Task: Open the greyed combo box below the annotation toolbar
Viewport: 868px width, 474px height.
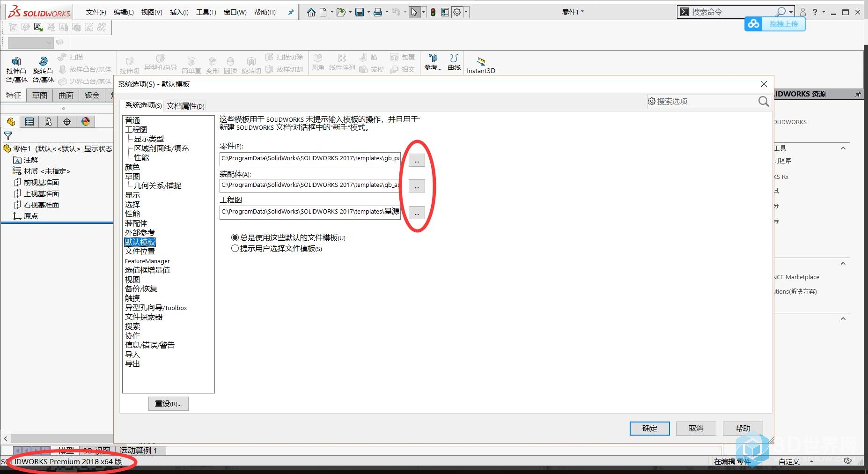Action: pyautogui.click(x=30, y=43)
